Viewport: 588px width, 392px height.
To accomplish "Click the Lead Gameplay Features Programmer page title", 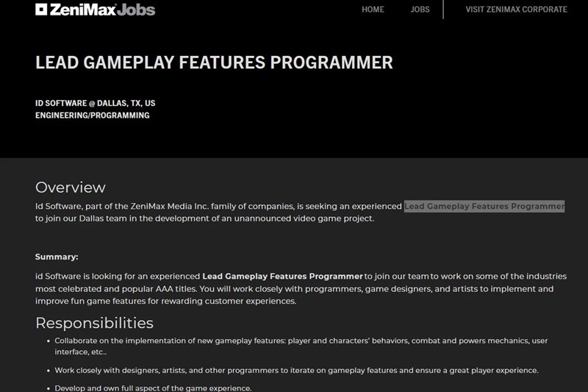I will click(214, 63).
